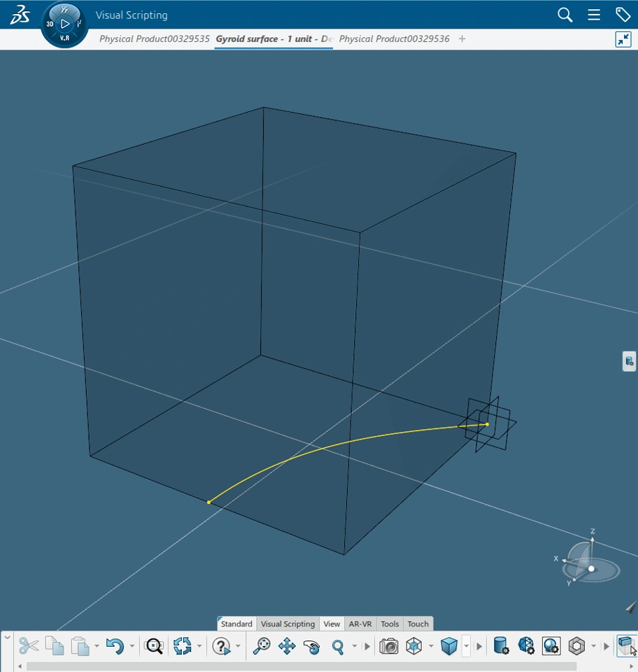Expand view tools section arrow after Zoom

(x=367, y=646)
